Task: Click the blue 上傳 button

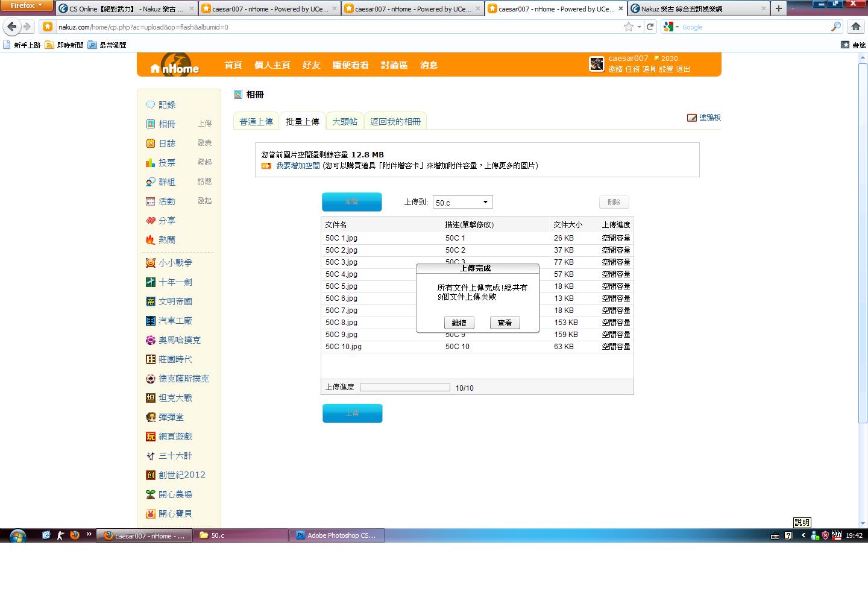Action: pos(353,413)
